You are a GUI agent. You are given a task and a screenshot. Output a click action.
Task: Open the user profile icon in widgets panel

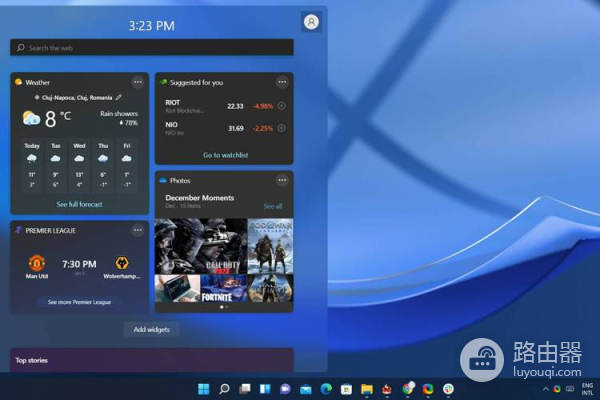[x=311, y=22]
